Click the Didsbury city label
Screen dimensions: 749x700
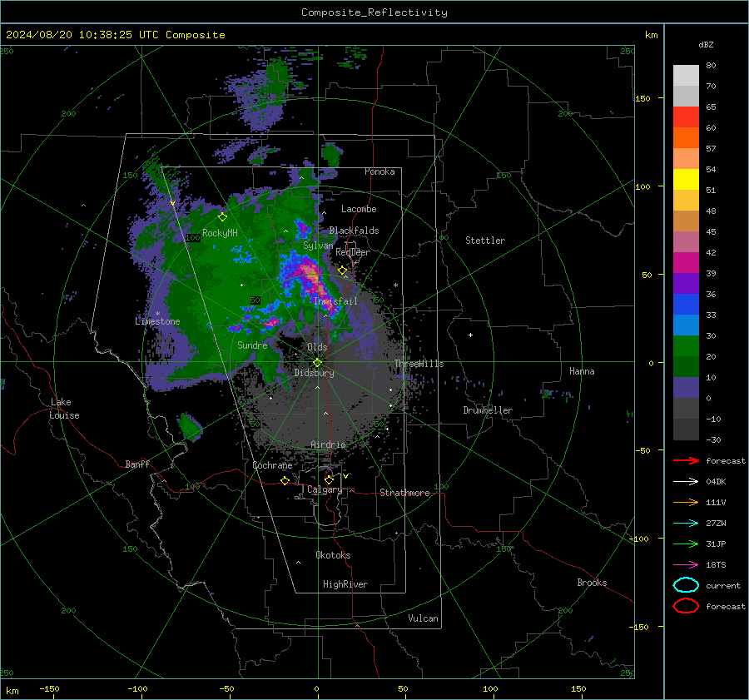(314, 373)
